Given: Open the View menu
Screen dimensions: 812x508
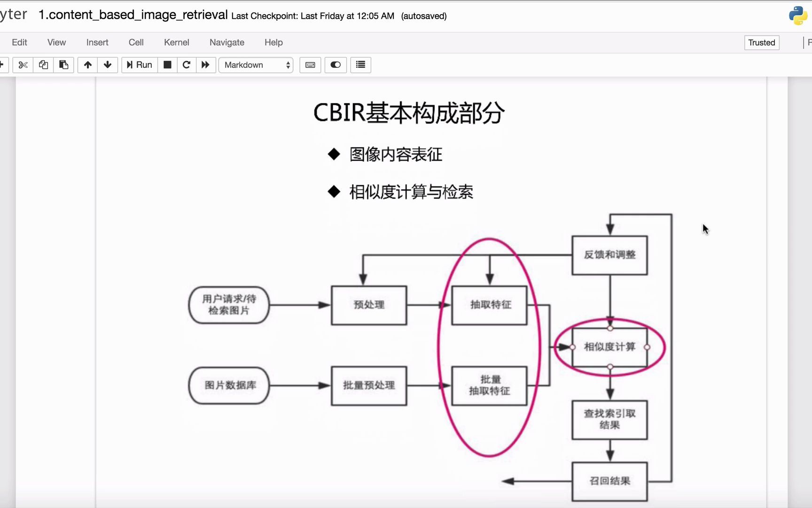Looking at the screenshot, I should pyautogui.click(x=56, y=42).
